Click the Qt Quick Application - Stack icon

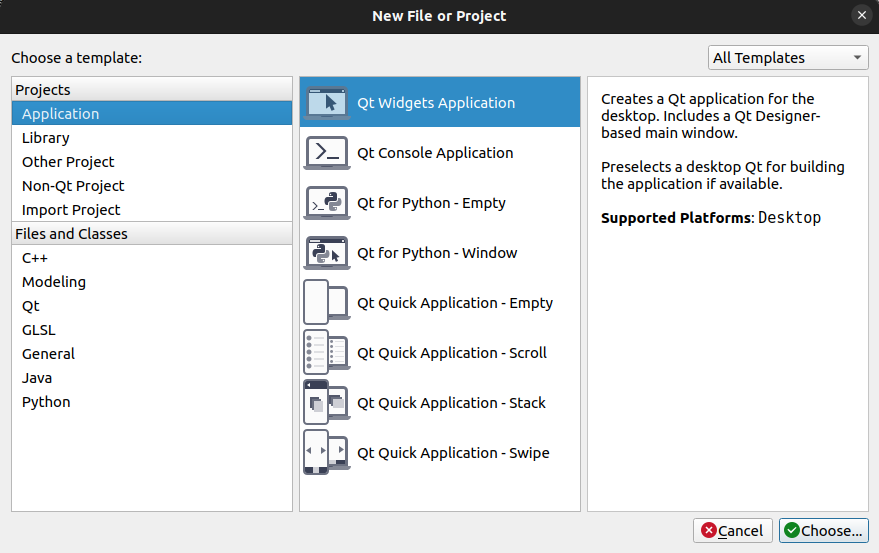click(x=326, y=403)
